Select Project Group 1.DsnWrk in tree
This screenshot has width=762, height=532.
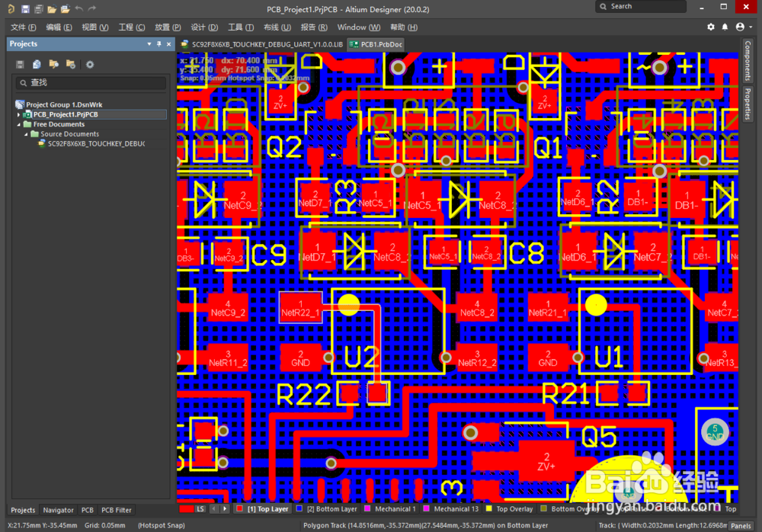click(64, 104)
